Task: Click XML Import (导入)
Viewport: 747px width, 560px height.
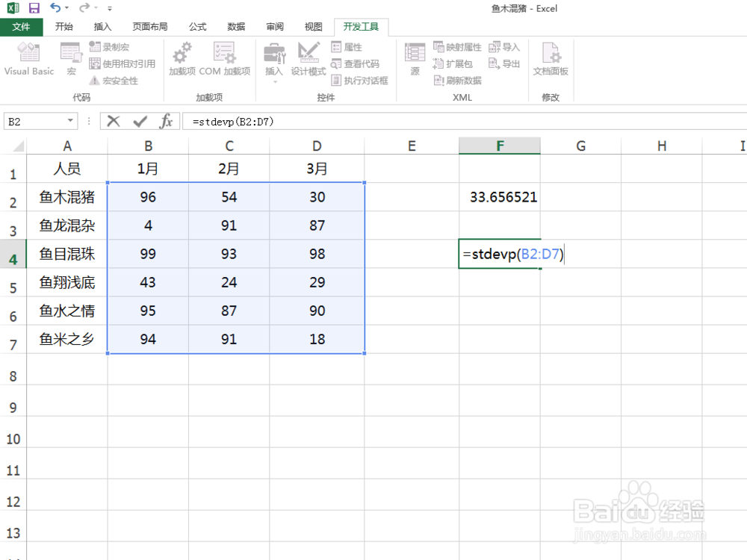Action: [504, 46]
